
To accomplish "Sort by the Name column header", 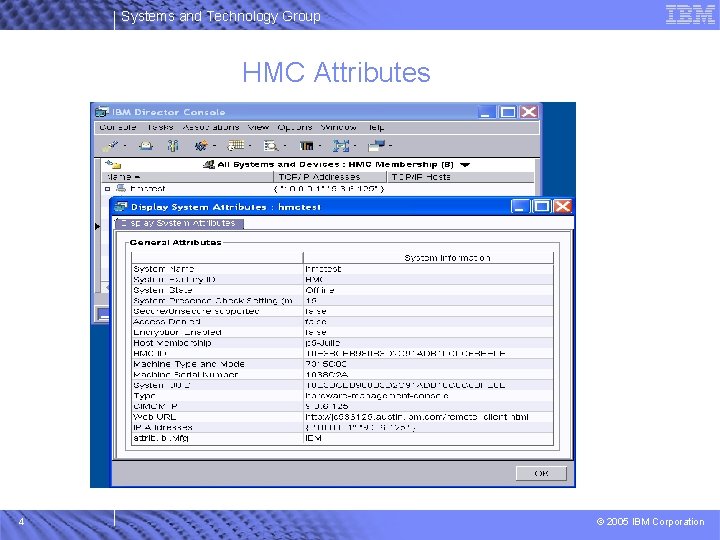I will pos(187,177).
